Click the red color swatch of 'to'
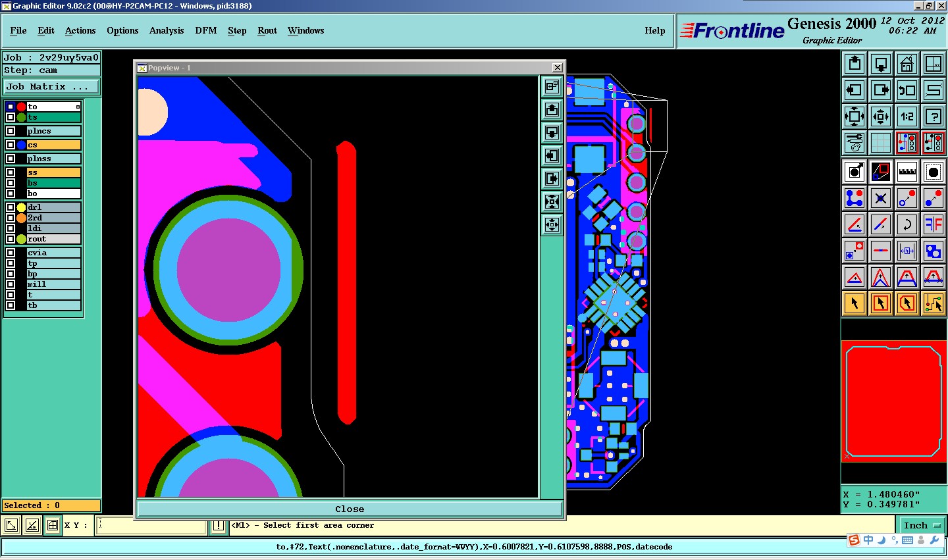Screen dimensions: 948x560 click(22, 107)
